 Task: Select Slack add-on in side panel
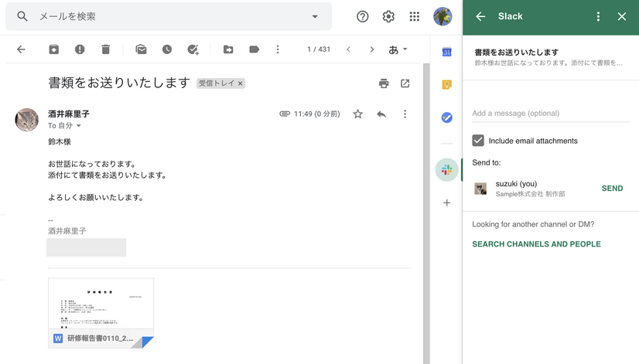[446, 170]
